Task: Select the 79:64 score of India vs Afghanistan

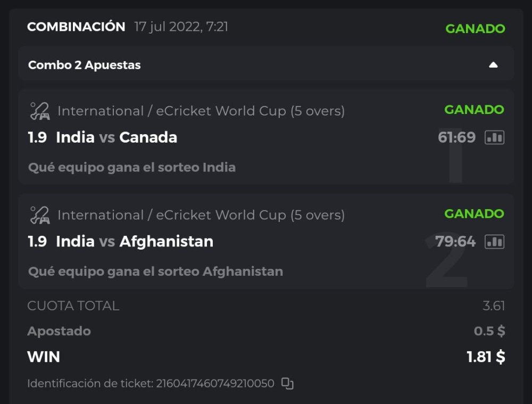Action: tap(455, 242)
